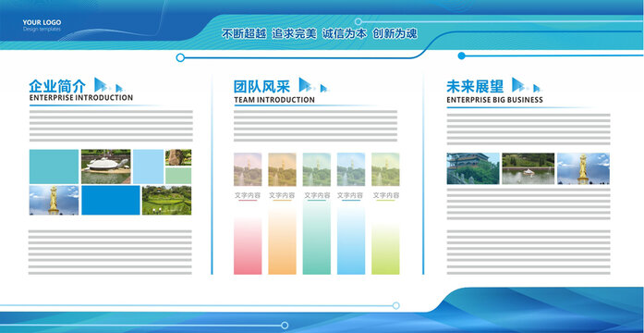Click the arrow icon beside 企业简介
The image size is (644, 333).
[x=109, y=85]
